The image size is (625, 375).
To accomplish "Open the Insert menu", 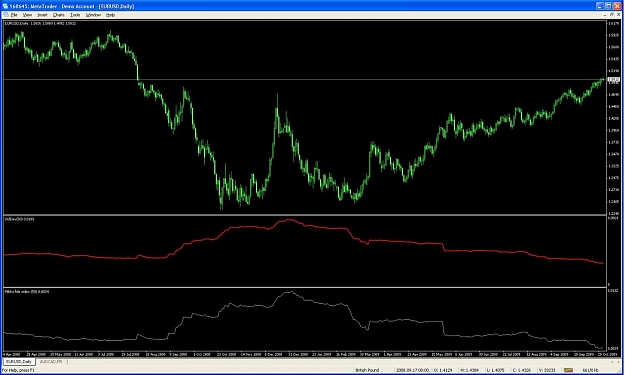I will [x=42, y=15].
